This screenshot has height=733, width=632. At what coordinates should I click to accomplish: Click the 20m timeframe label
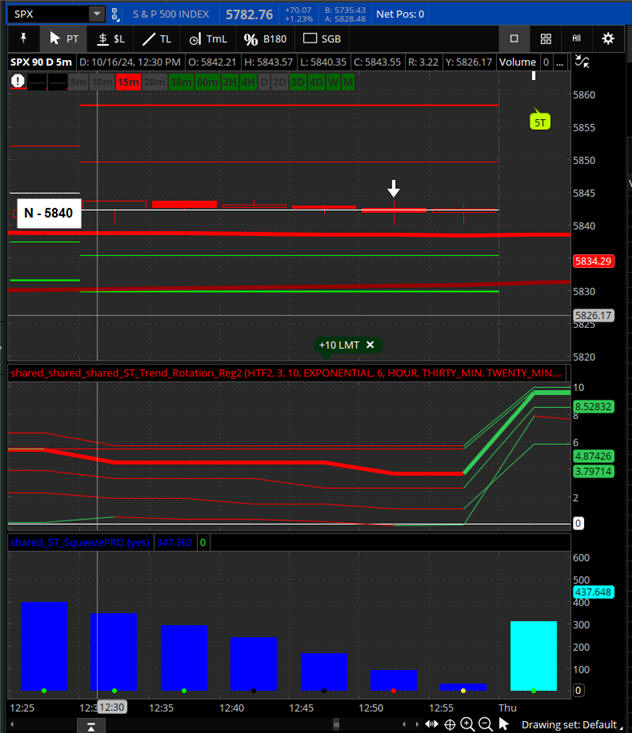[x=155, y=82]
